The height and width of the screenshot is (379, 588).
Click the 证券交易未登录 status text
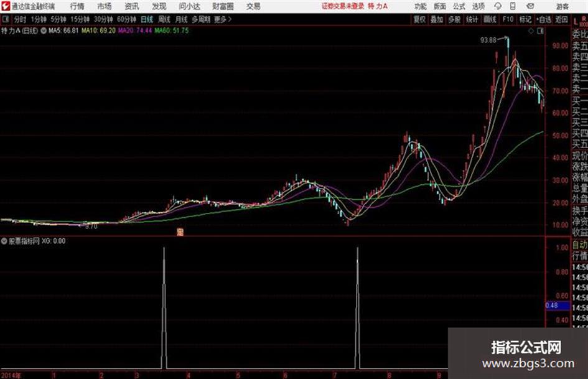click(343, 6)
